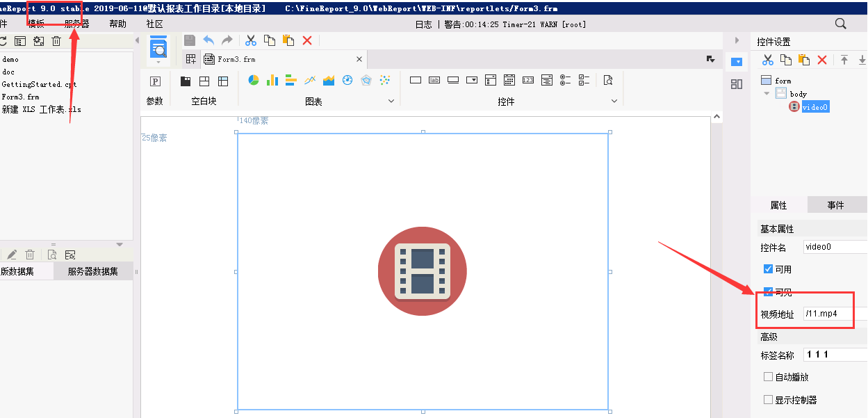The width and height of the screenshot is (868, 418).
Task: Select the text box widget icon
Action: [416, 80]
